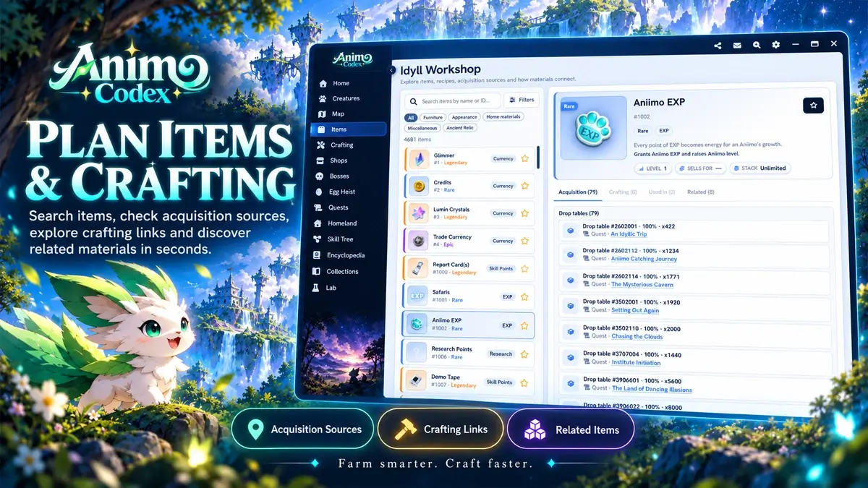
Task: Open settings gear in the title bar
Action: [776, 45]
